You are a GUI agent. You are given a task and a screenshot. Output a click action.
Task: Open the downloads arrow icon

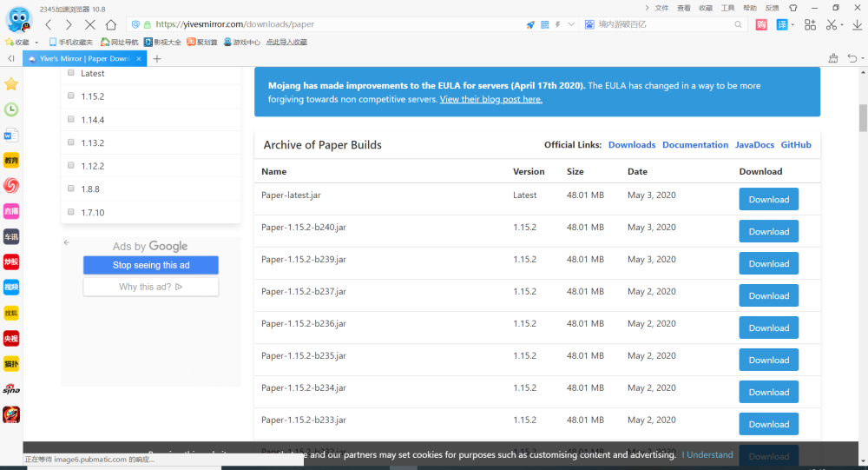[857, 24]
